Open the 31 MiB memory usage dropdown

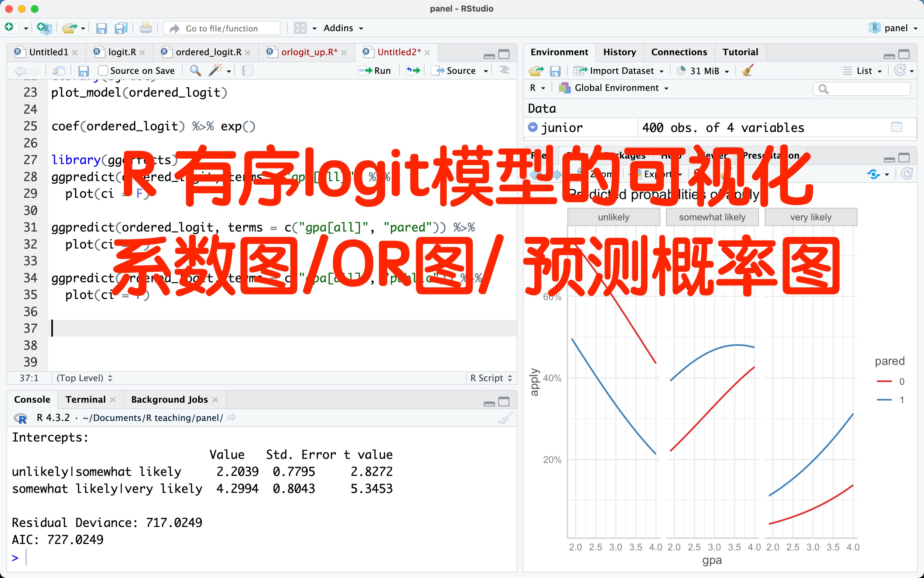pyautogui.click(x=703, y=71)
